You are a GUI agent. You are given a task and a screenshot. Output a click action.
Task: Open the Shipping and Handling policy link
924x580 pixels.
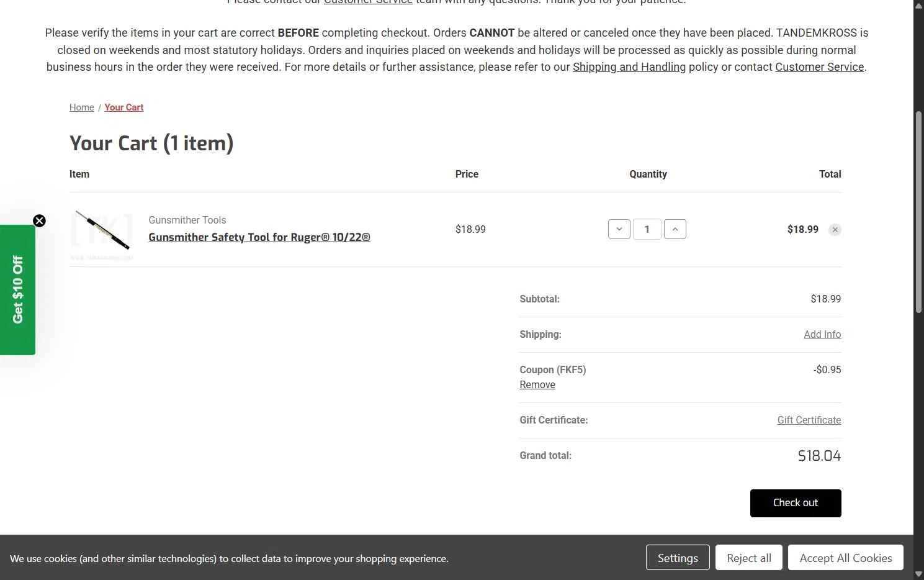(629, 67)
